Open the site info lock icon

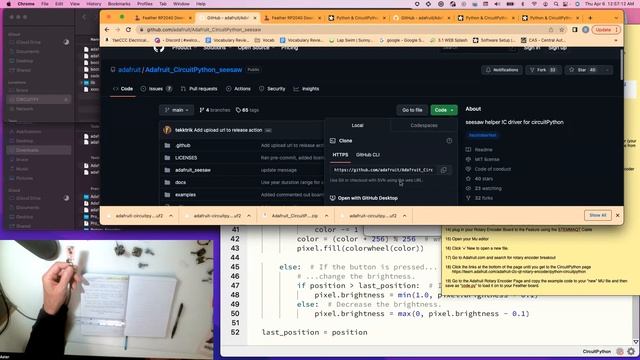coord(141,30)
